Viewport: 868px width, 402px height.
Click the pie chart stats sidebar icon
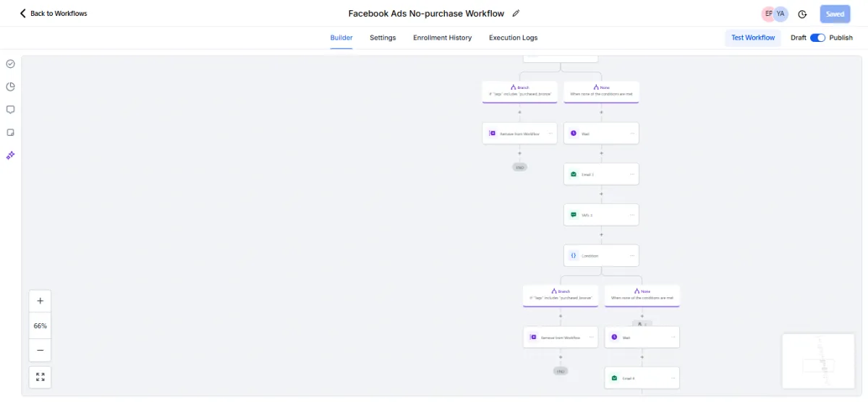[10, 87]
